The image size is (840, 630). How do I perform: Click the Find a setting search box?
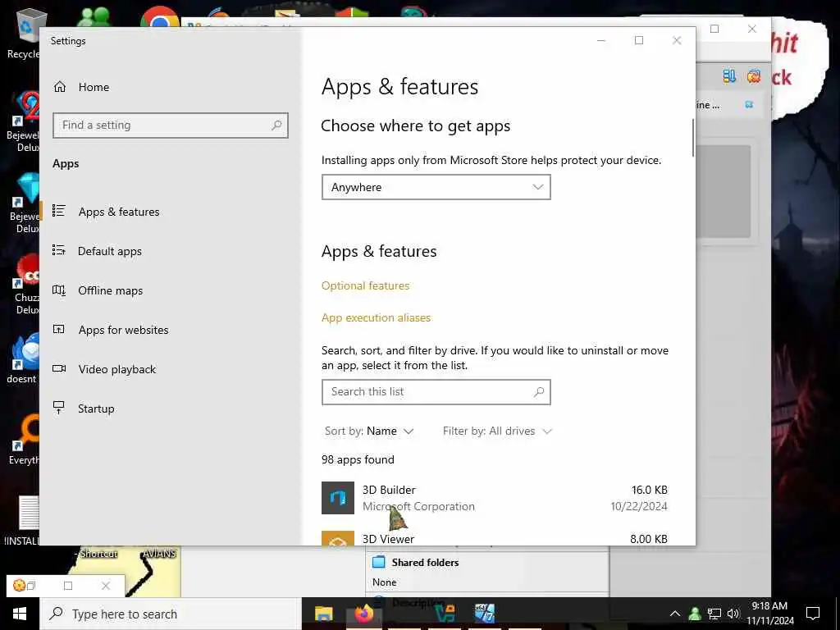click(171, 126)
